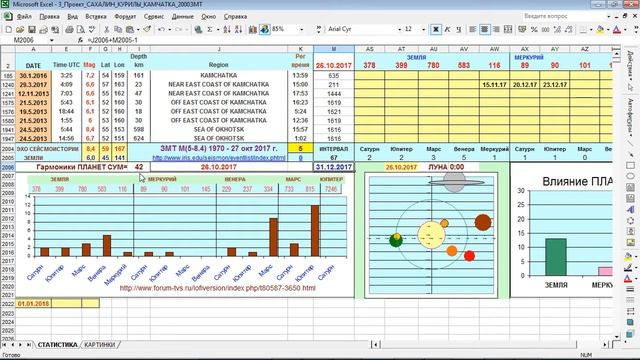Toggle italic formatting
Screen dimensions: 640x360
(x=447, y=29)
